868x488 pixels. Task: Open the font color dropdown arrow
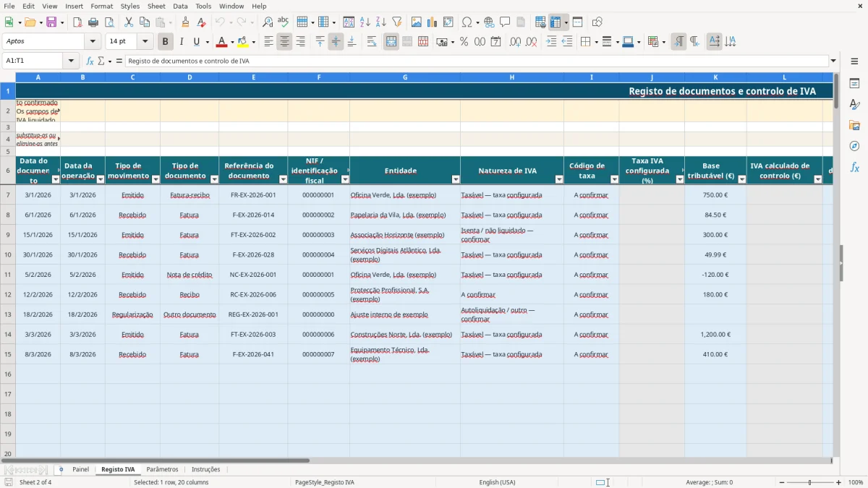tap(232, 42)
